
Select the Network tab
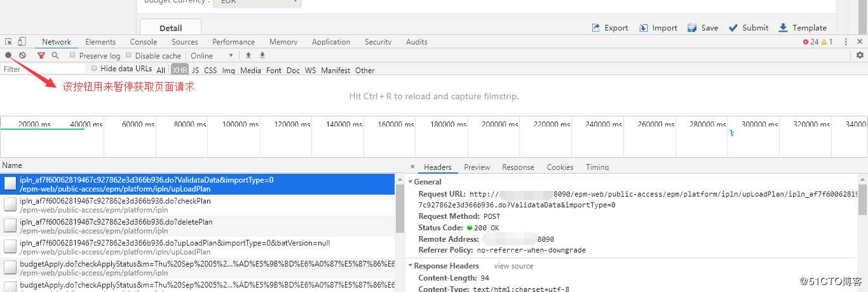[x=57, y=42]
